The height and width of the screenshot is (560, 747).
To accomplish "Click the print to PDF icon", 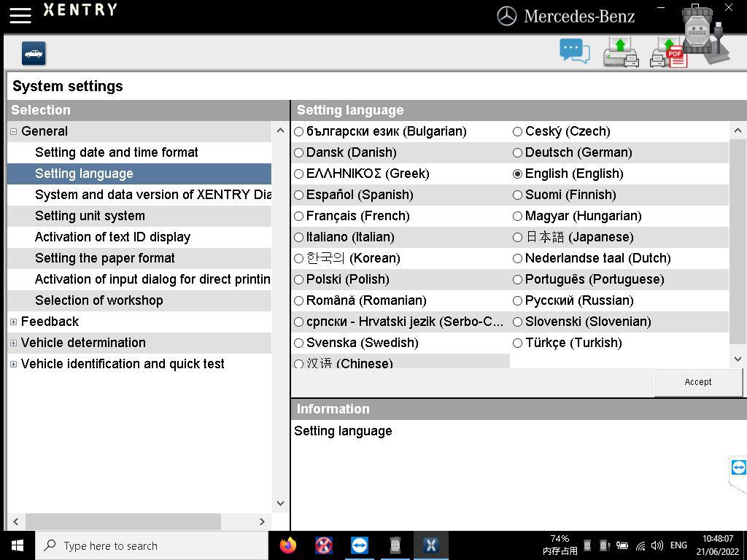I will 668,53.
